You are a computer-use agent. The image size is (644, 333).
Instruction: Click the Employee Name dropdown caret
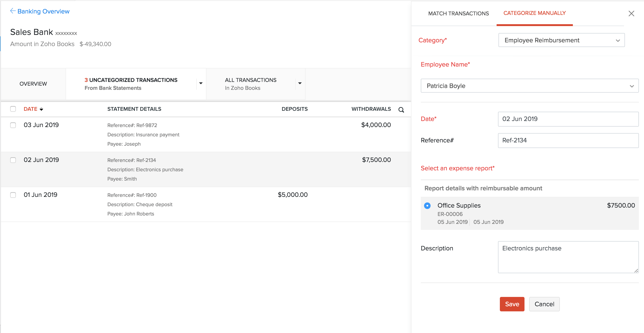coord(632,86)
